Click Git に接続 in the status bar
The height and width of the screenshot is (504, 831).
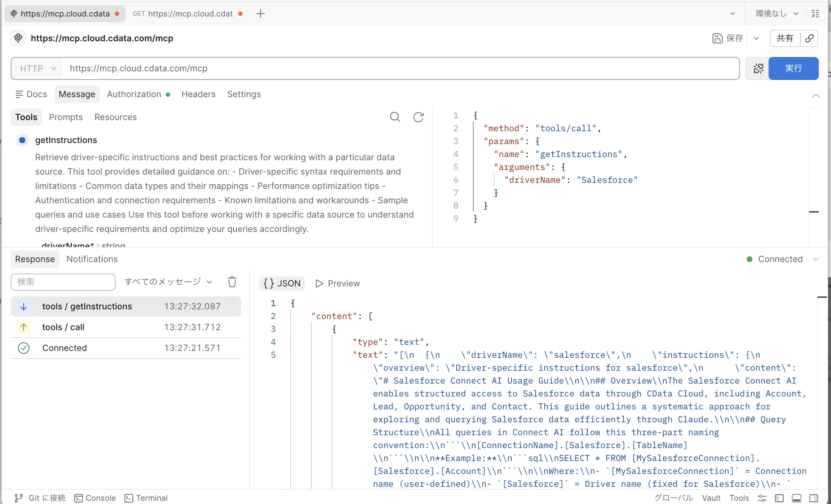[x=40, y=498]
